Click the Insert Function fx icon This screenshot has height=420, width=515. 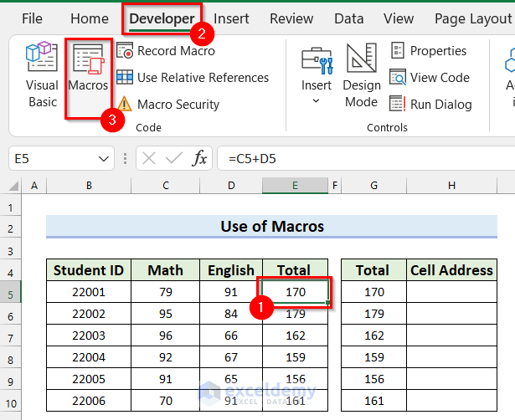pos(200,158)
